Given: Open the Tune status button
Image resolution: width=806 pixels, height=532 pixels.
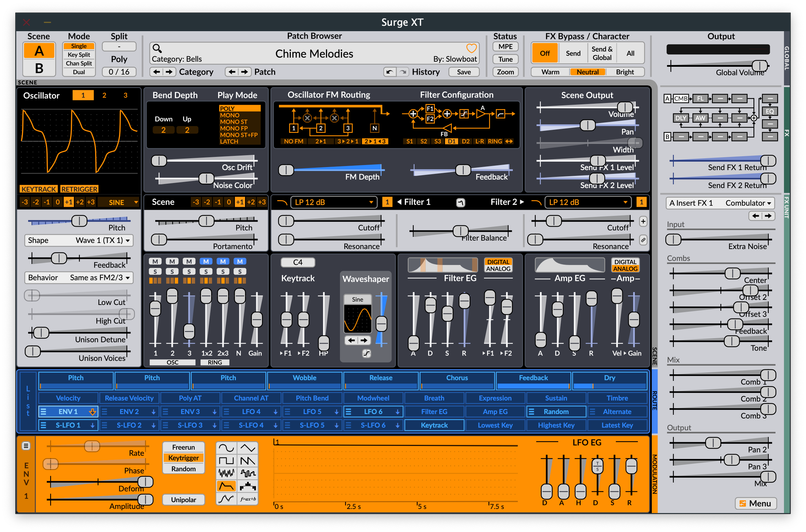Looking at the screenshot, I should (x=505, y=59).
